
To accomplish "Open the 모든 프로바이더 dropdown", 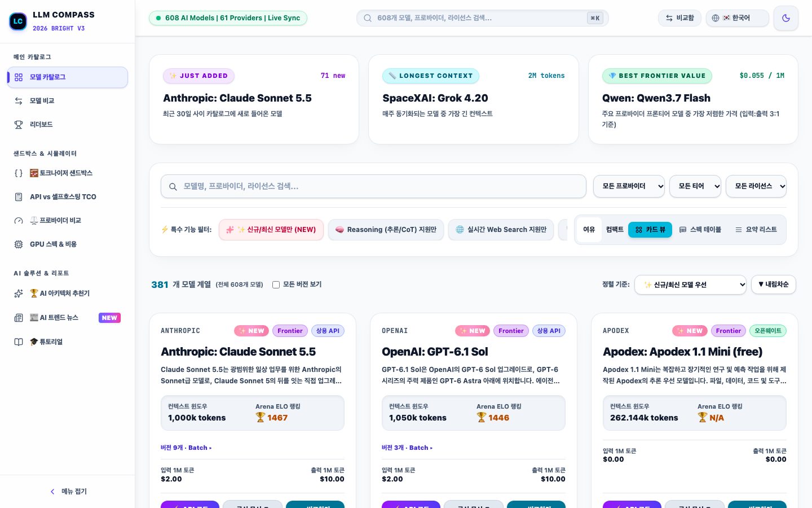I will [629, 186].
